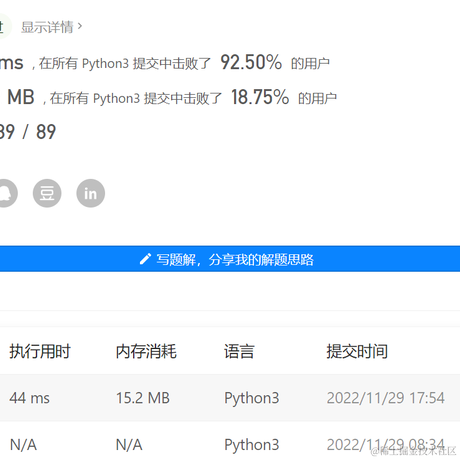
Task: Click the 15.2 MB memory cell
Action: click(143, 398)
